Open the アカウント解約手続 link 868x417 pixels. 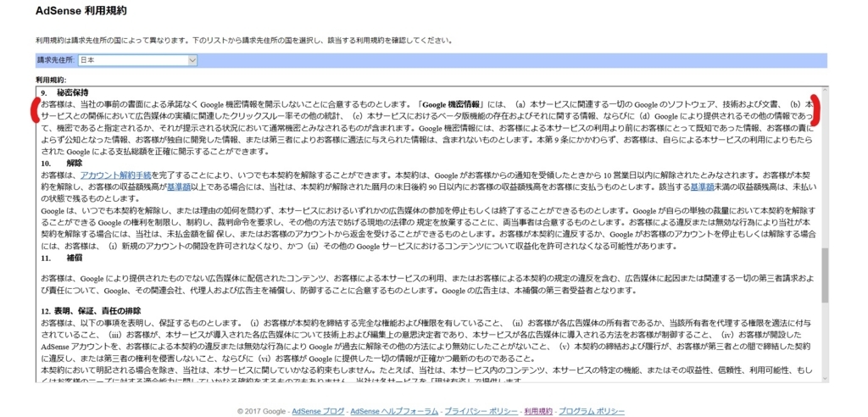115,175
